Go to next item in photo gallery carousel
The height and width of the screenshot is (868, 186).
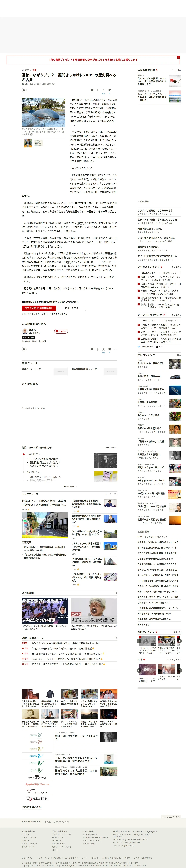coord(180,671)
